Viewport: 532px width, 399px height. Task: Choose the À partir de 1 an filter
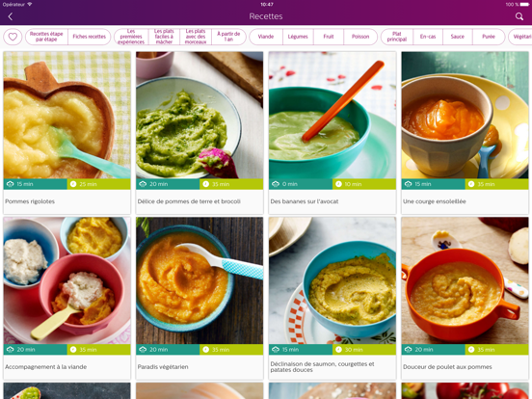[228, 37]
